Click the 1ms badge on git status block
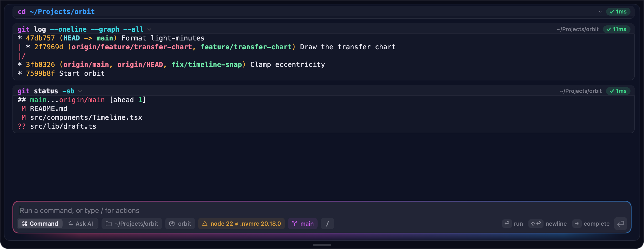Viewport: 644px width, 249px height. coord(618,91)
